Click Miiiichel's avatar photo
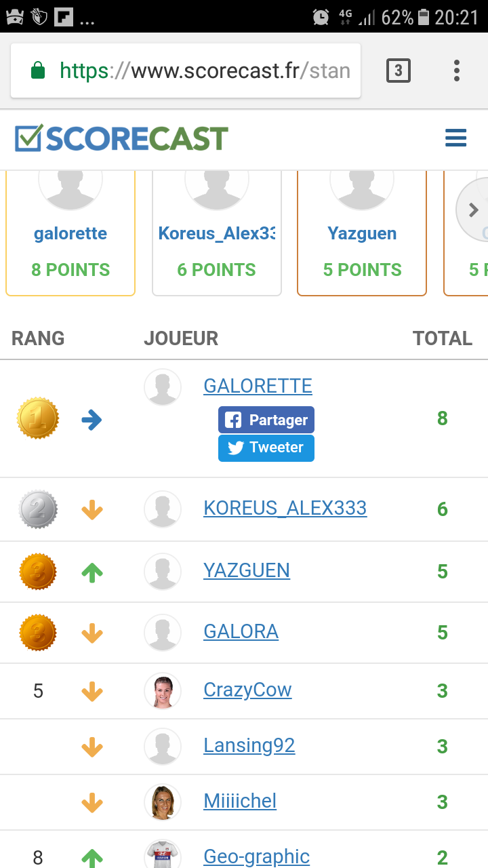The image size is (488, 868). tap(163, 802)
